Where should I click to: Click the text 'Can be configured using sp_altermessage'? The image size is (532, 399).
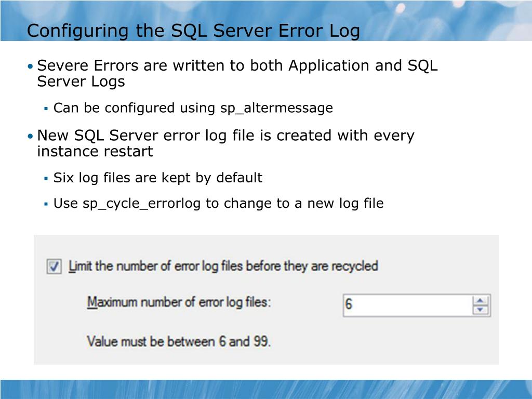click(x=193, y=108)
